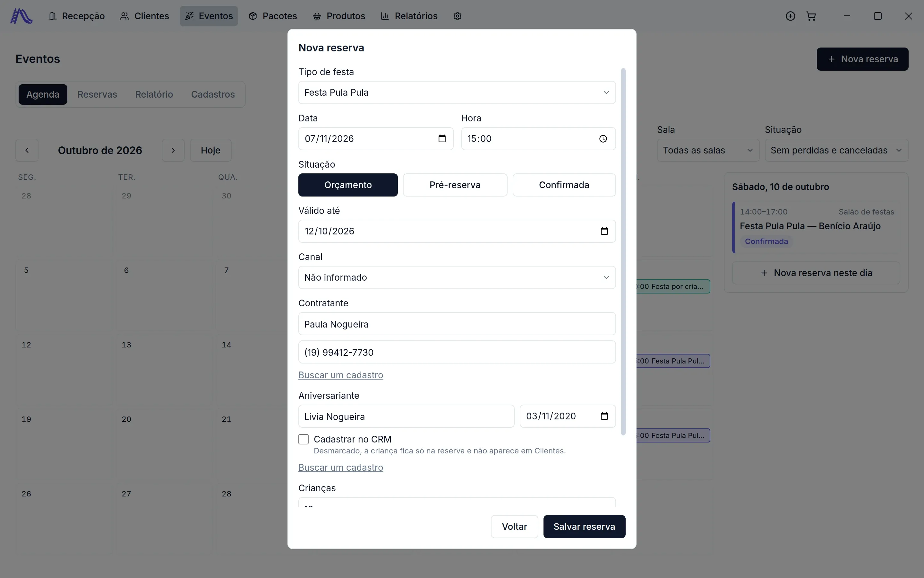Click the app logo icon
Image resolution: width=924 pixels, height=578 pixels.
[21, 16]
